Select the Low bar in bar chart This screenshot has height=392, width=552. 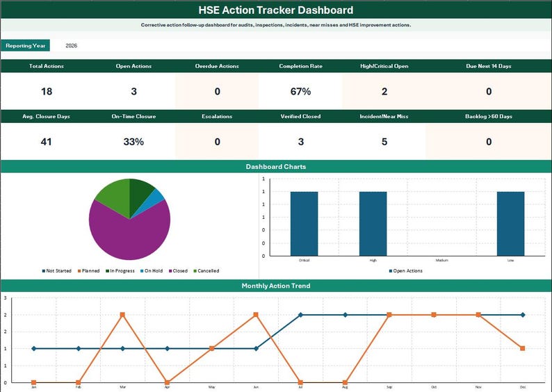510,224
